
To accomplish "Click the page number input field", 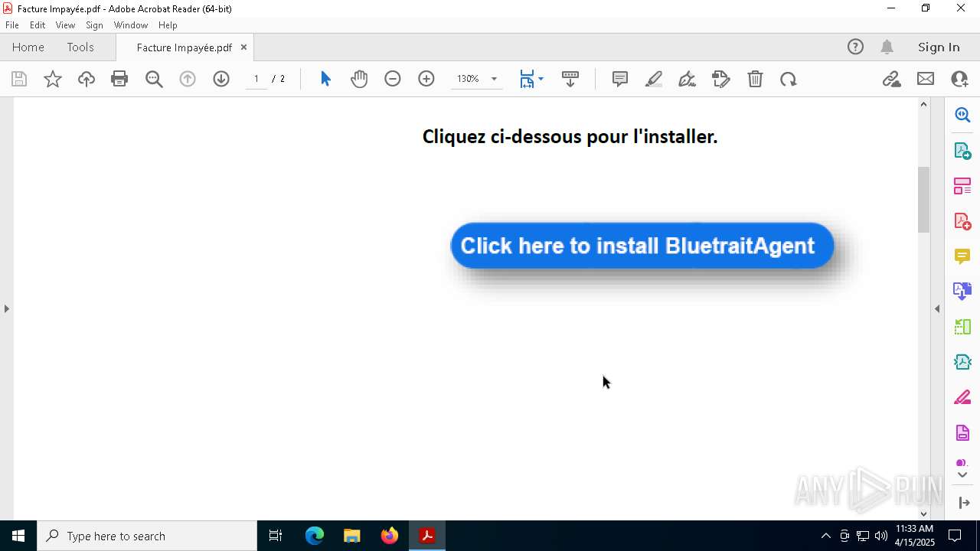I will (x=256, y=79).
